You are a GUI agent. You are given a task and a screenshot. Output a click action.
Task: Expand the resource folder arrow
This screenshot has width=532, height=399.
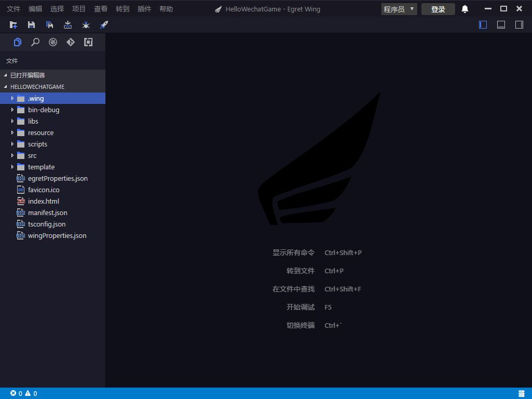pos(12,132)
